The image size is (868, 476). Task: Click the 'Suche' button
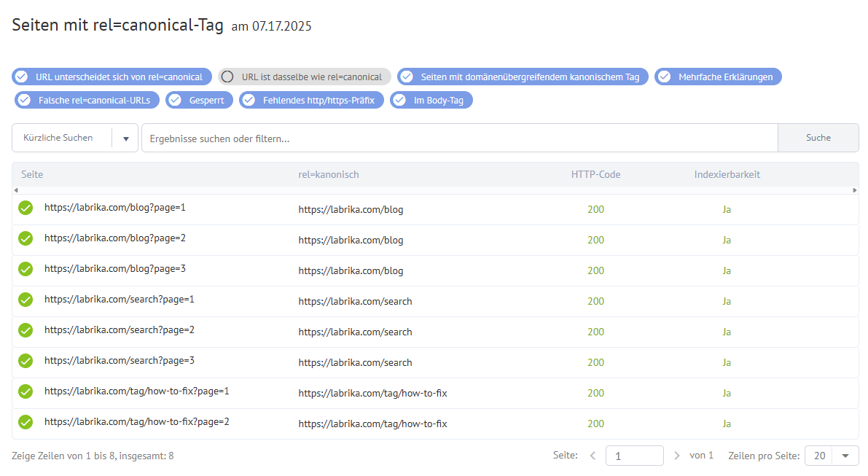pos(818,138)
